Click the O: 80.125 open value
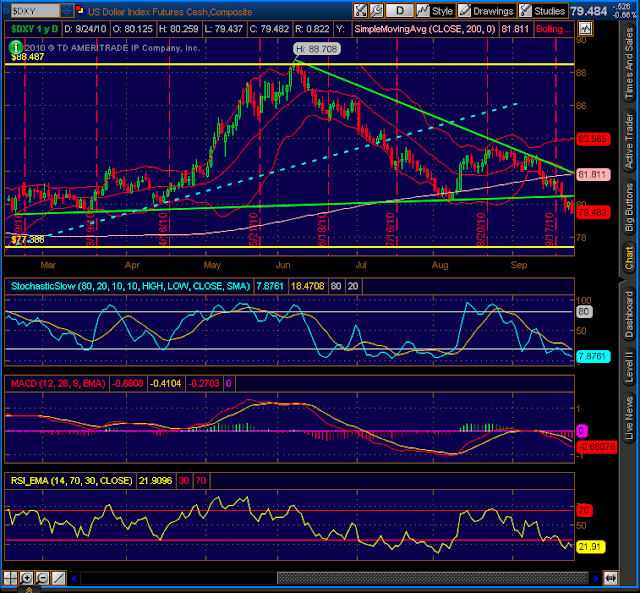 (x=132, y=29)
